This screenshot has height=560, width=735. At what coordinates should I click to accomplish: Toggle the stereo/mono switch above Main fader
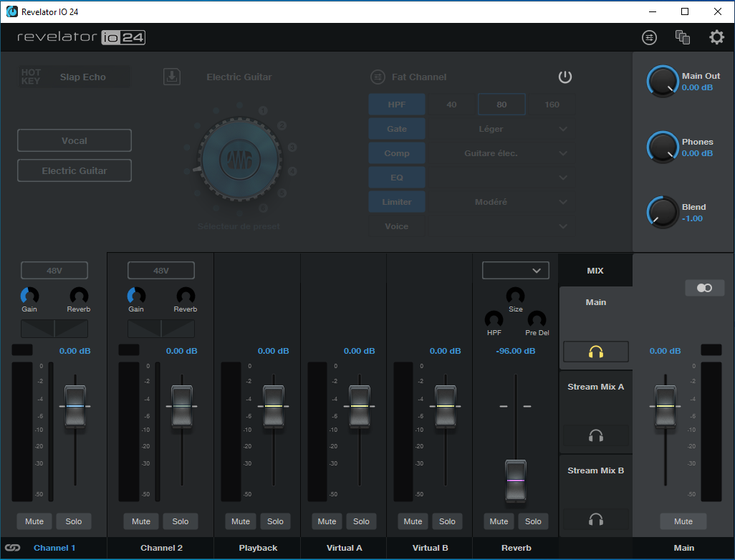coord(704,288)
